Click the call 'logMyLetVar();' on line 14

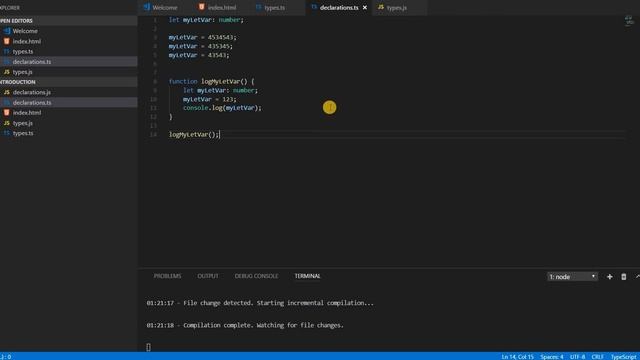194,134
